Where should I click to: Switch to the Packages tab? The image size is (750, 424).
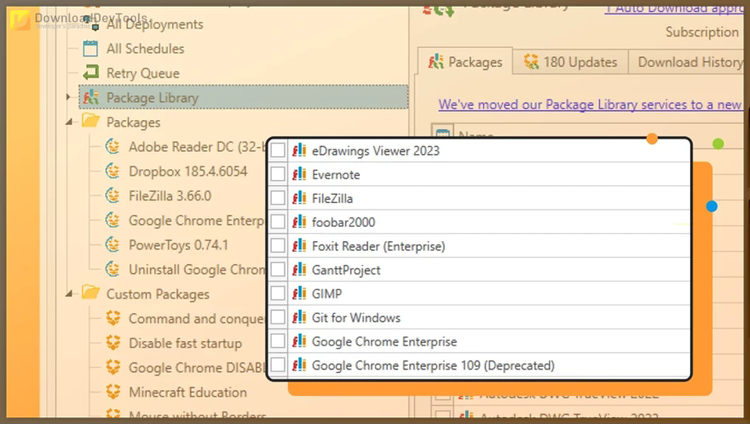[x=465, y=62]
